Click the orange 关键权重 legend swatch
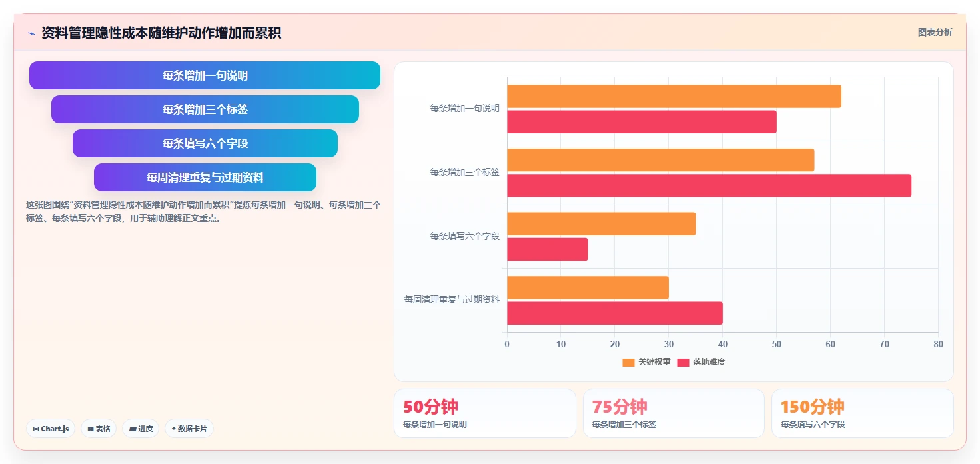The image size is (980, 464). coord(628,362)
